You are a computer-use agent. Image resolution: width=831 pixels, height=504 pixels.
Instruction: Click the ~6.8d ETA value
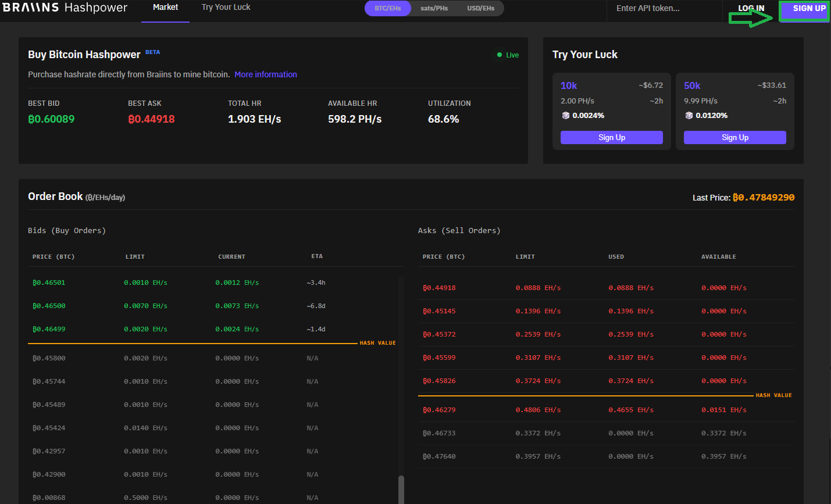click(x=316, y=306)
